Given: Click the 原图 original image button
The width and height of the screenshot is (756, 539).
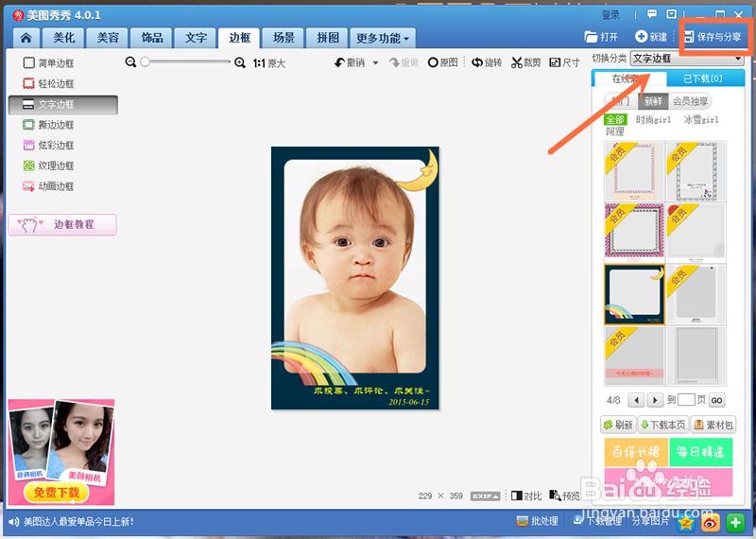Looking at the screenshot, I should tap(442, 62).
